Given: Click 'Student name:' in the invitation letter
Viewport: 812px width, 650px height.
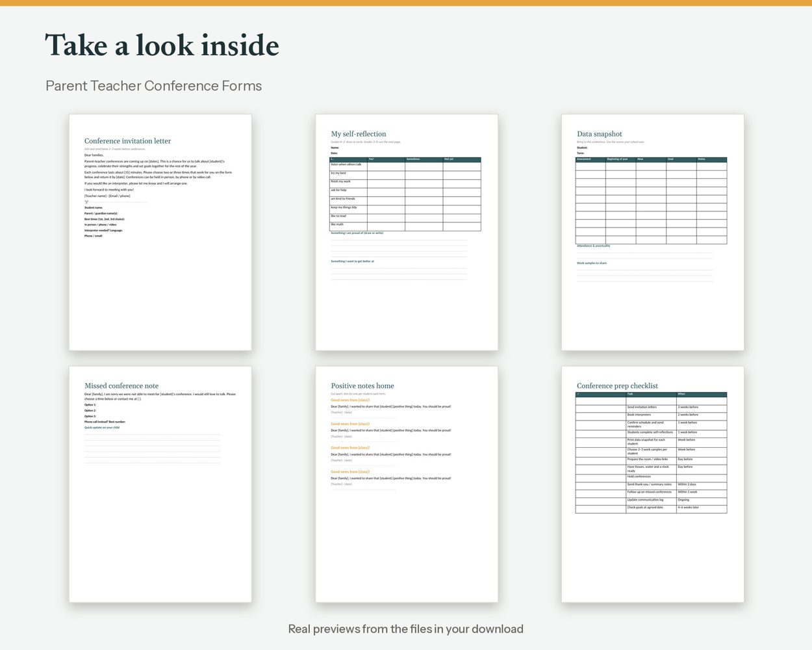Looking at the screenshot, I should 94,208.
